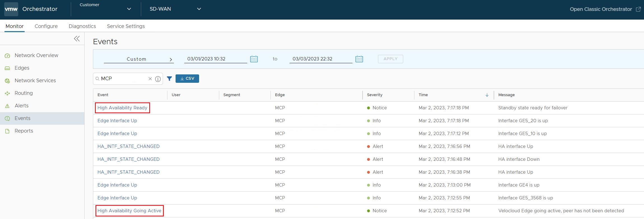Click message 'HA interface Down'
This screenshot has height=219, width=644.
click(x=519, y=159)
